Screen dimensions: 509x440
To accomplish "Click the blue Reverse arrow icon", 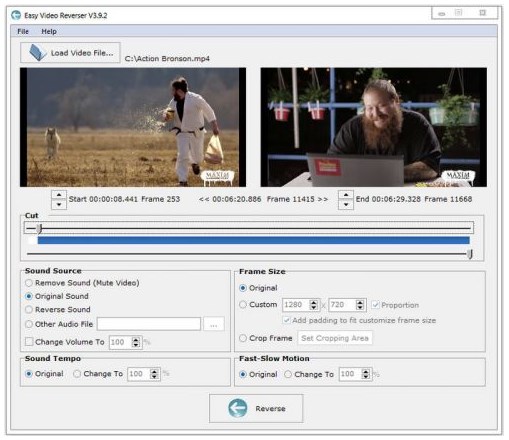I will (238, 408).
